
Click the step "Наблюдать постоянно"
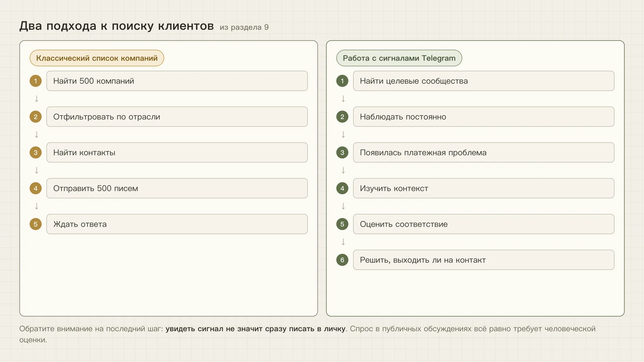484,117
